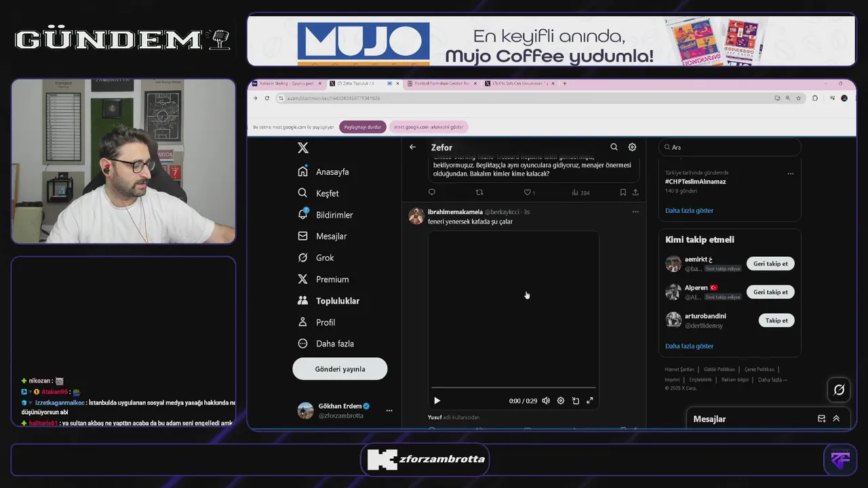
Task: Switch to Kfs Sofa Can Konukseven tab
Action: pyautogui.click(x=519, y=83)
